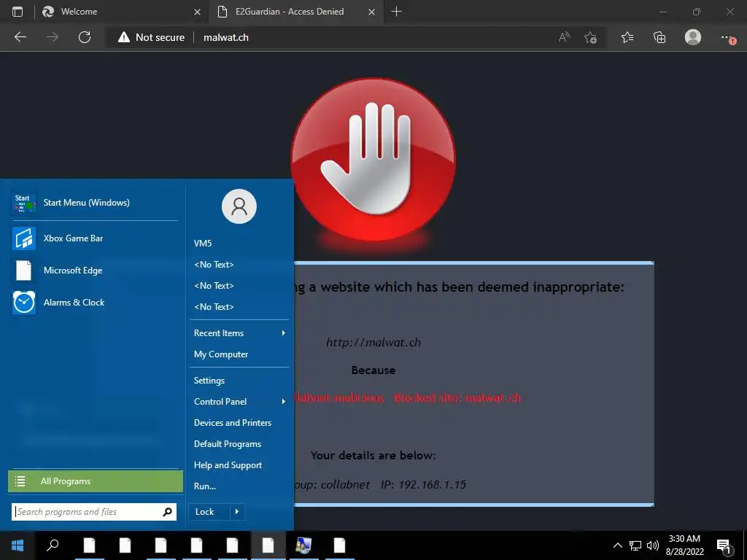Open the notification center

[x=724, y=545]
